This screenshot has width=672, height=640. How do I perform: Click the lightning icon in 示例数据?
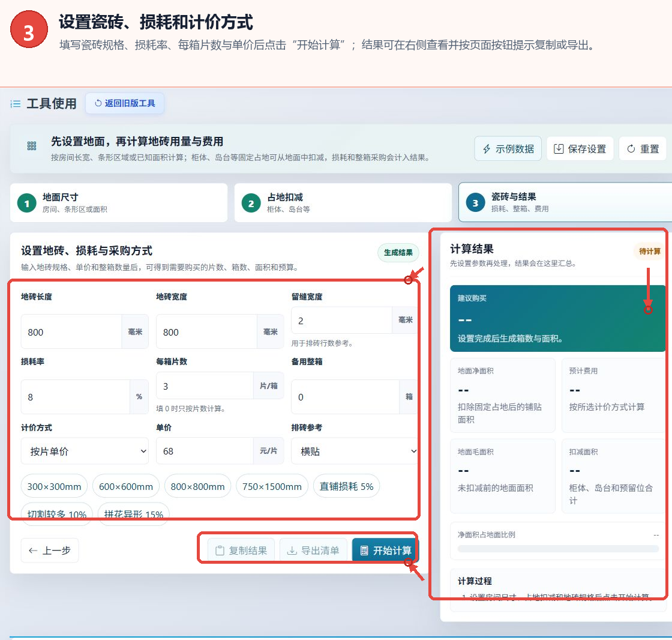tap(487, 149)
